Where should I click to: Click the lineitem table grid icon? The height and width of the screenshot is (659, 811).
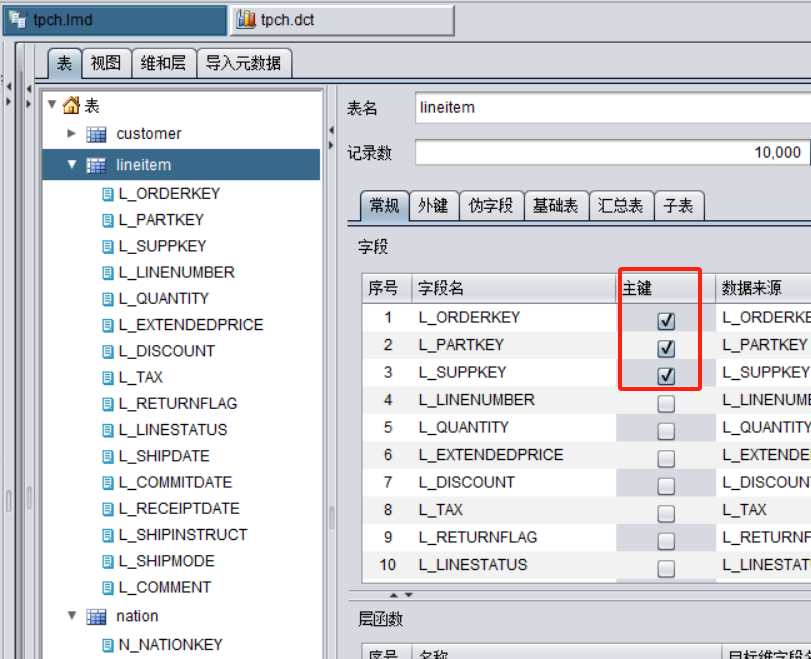point(96,165)
